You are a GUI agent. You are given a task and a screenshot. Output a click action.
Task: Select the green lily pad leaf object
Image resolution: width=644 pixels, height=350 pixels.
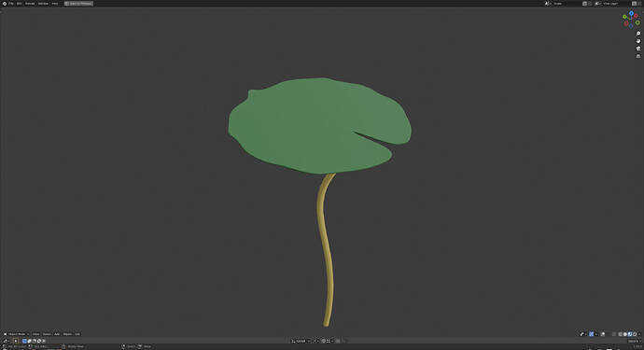coord(319,126)
